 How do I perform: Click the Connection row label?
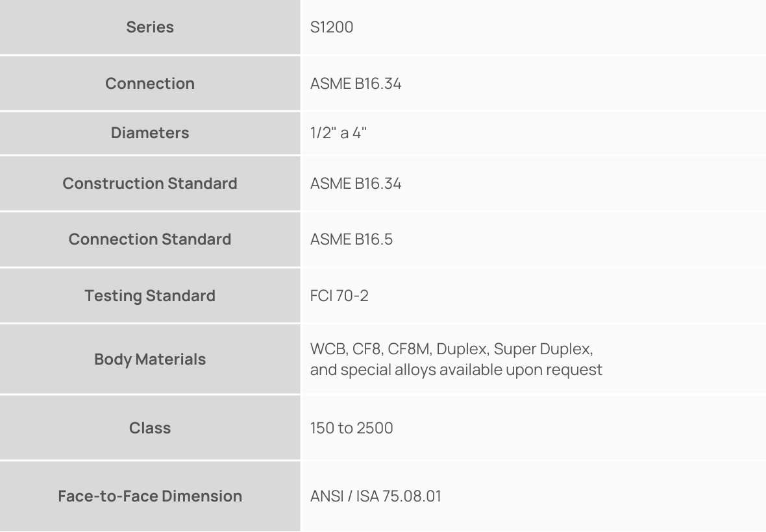(x=150, y=84)
